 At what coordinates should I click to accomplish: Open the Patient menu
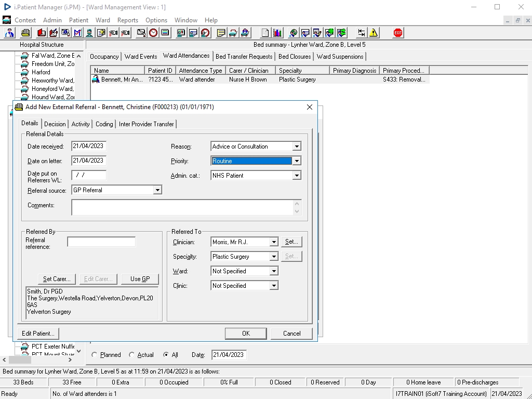78,20
